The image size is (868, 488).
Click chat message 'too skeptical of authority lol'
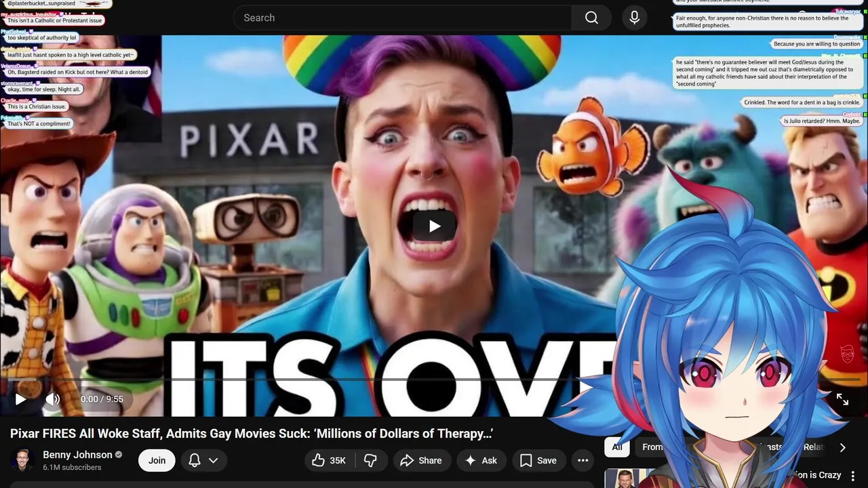tap(42, 38)
